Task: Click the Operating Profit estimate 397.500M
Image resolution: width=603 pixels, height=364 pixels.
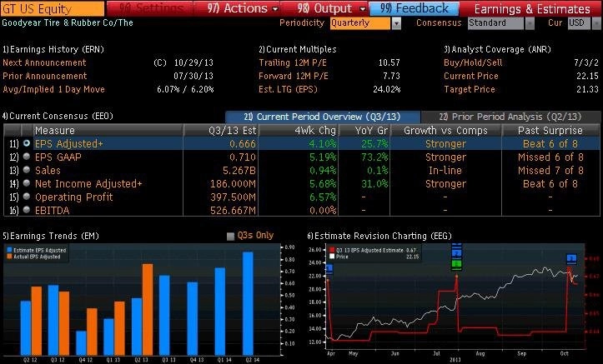Action: (x=233, y=197)
